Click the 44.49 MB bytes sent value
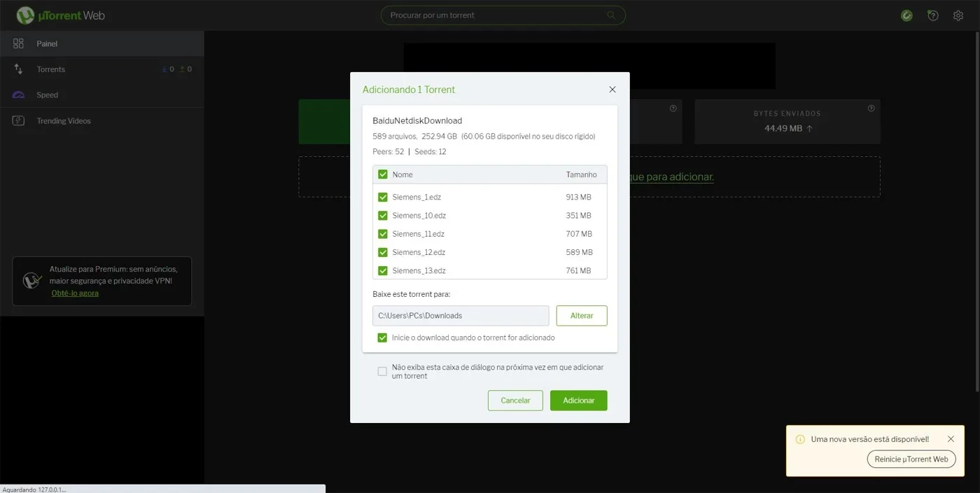 (x=783, y=128)
